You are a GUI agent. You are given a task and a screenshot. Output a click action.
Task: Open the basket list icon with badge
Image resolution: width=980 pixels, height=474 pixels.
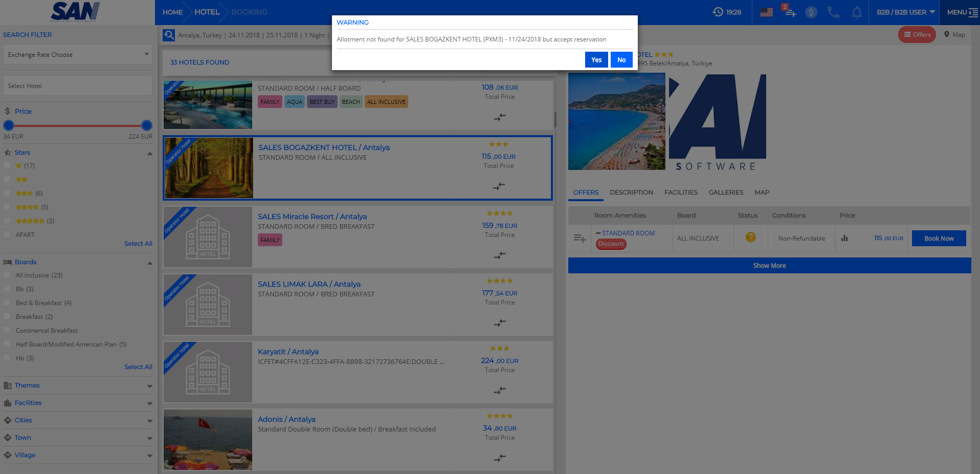point(789,11)
